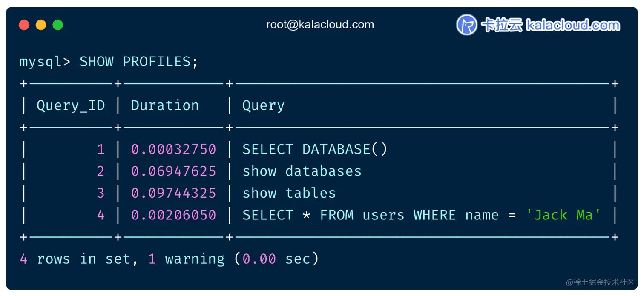Click duration value 0.00032750
Image resolution: width=644 pixels, height=296 pixels.
174,149
